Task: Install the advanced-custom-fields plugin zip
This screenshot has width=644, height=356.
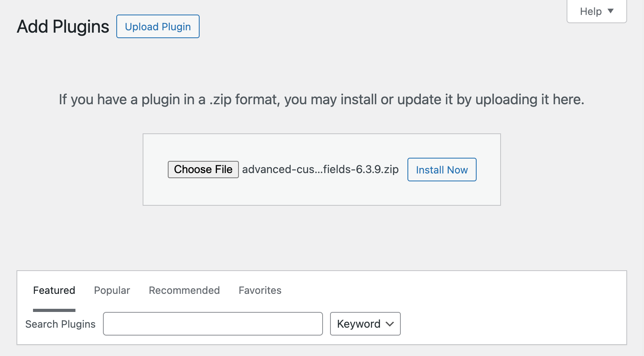Action: point(442,170)
